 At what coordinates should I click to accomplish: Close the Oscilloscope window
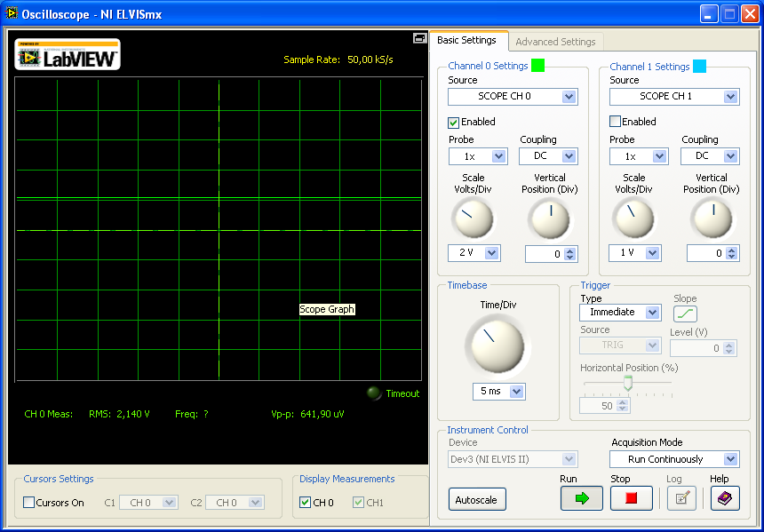tap(750, 13)
